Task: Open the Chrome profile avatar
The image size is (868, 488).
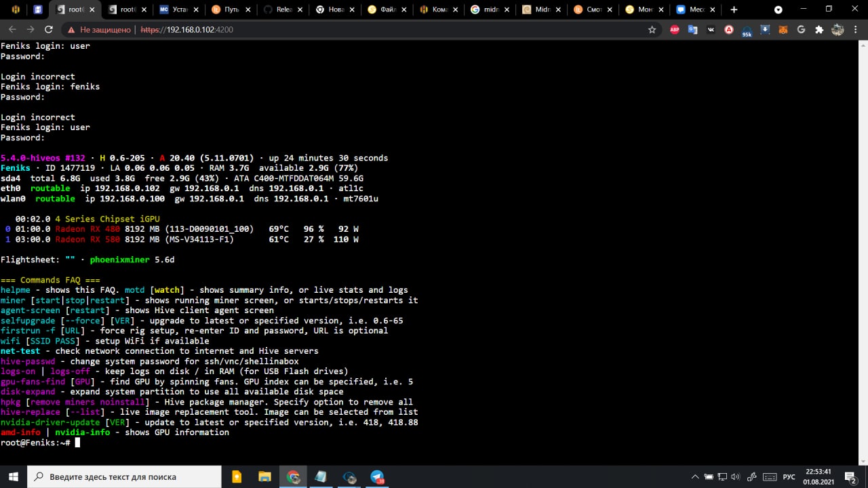Action: tap(837, 30)
